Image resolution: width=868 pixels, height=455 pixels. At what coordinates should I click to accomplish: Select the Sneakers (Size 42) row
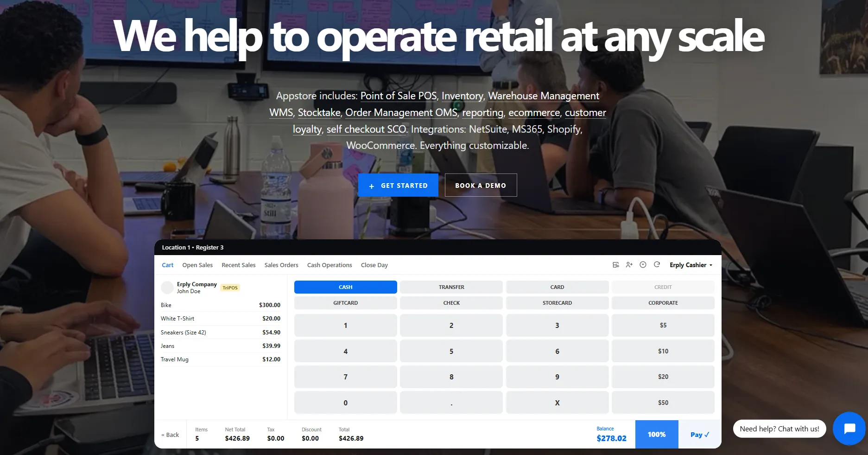221,333
